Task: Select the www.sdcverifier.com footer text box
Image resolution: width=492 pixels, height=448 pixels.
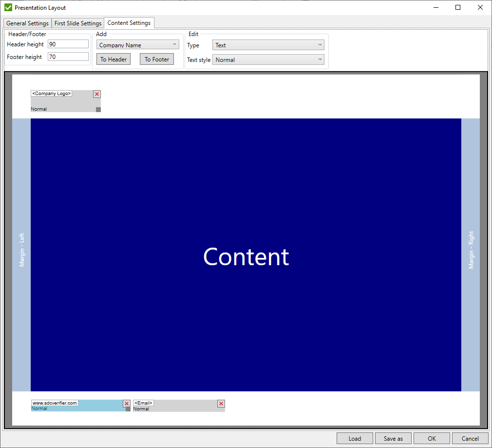Action: [55, 403]
